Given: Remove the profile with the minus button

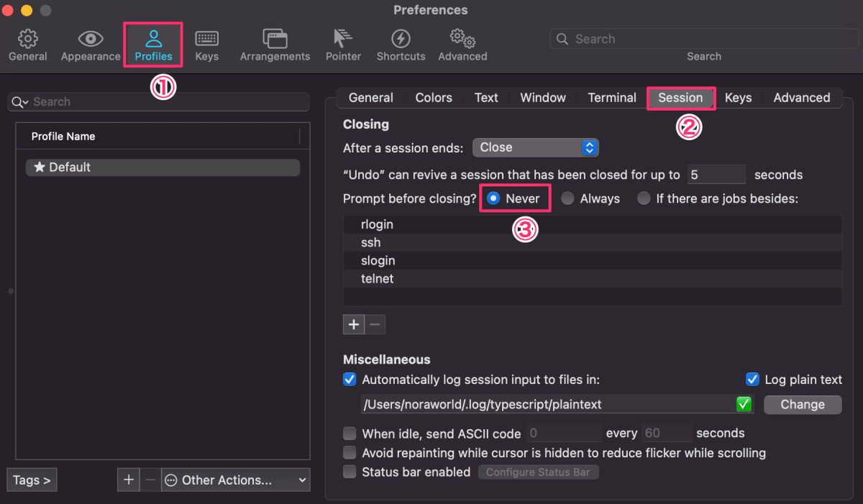Looking at the screenshot, I should 150,480.
